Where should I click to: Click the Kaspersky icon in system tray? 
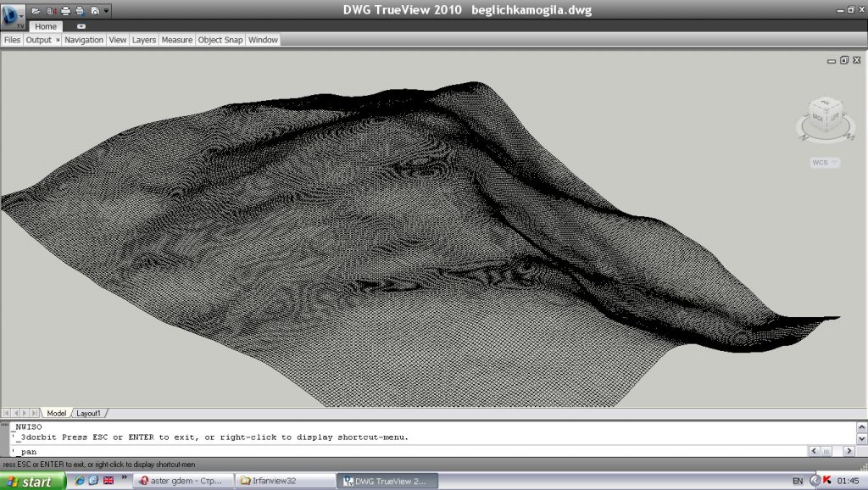pyautogui.click(x=827, y=481)
